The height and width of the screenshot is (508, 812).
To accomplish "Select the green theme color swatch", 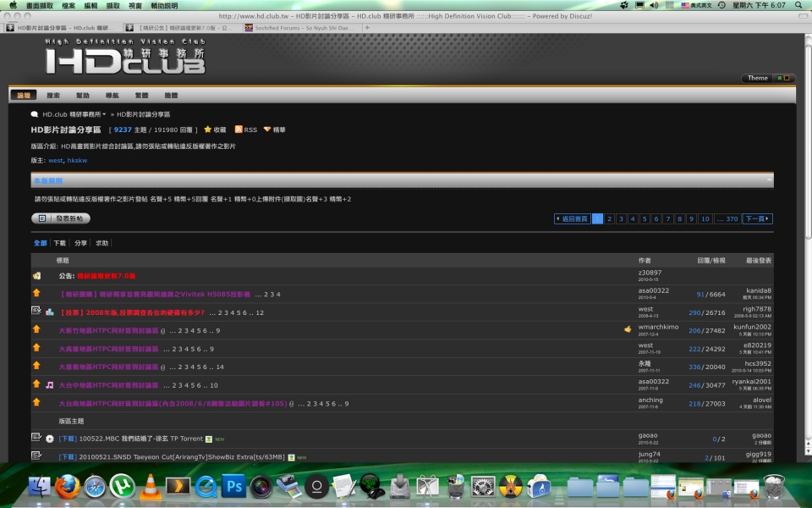I will (780, 78).
